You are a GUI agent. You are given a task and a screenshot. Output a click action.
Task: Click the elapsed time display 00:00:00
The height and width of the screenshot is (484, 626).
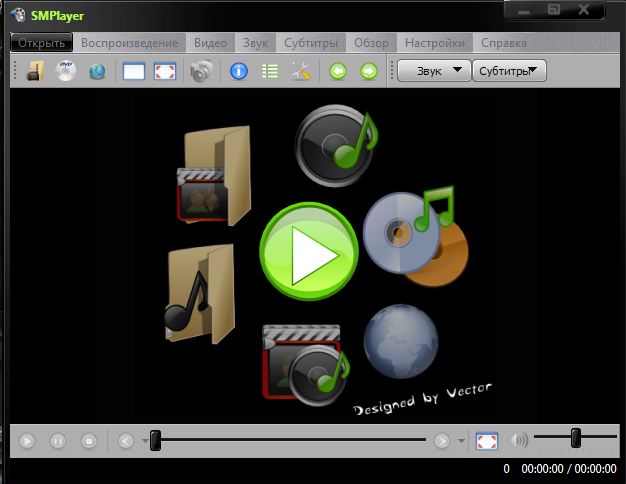542,468
